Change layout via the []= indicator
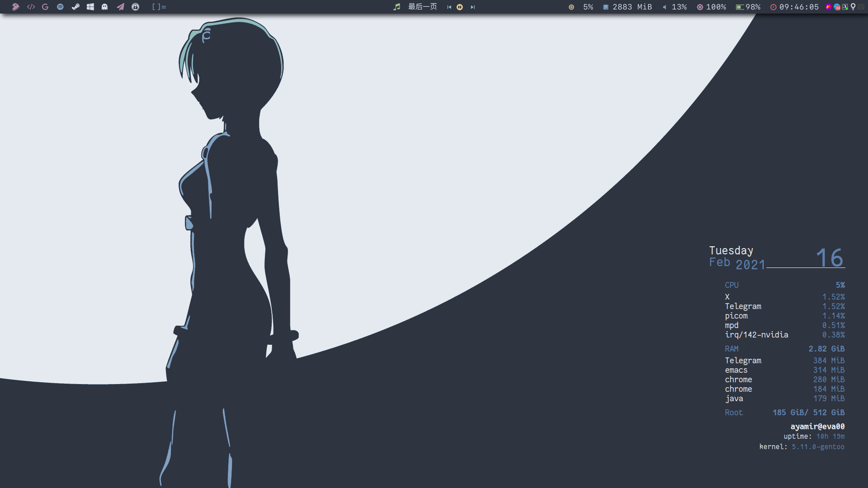 tap(159, 7)
